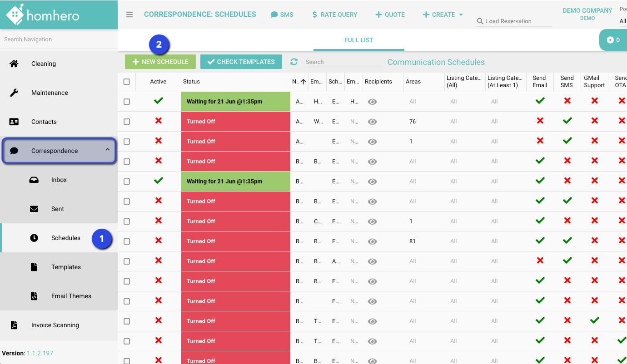
Task: Click the Maintenance wrench icon
Action: (x=14, y=93)
